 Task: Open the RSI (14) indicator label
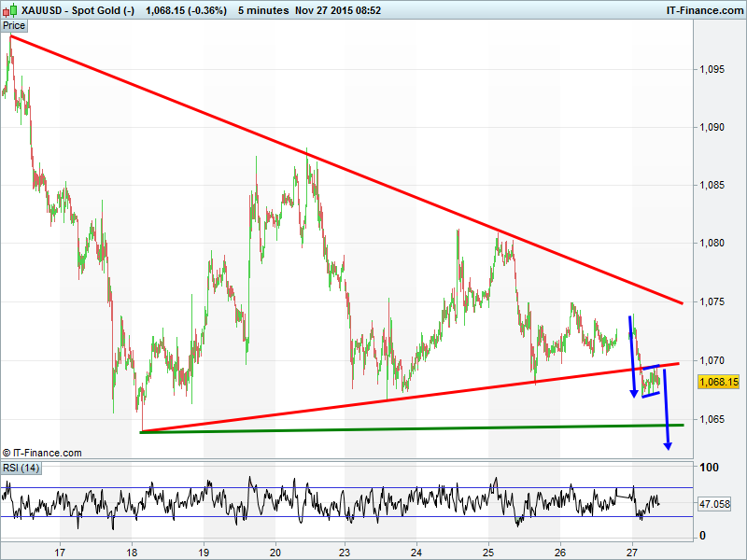21,468
